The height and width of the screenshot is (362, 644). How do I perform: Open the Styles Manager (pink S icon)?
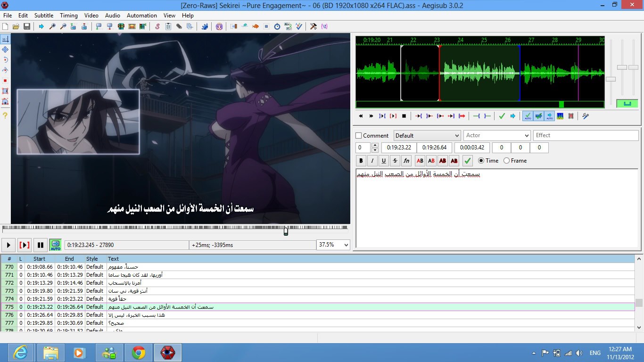(157, 26)
